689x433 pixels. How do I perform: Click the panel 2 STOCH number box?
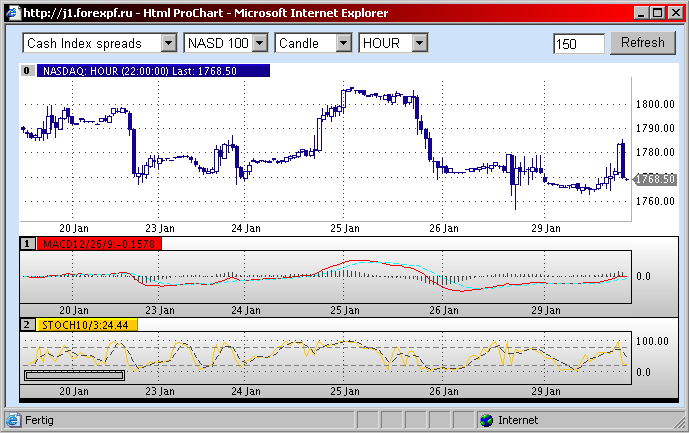27,325
